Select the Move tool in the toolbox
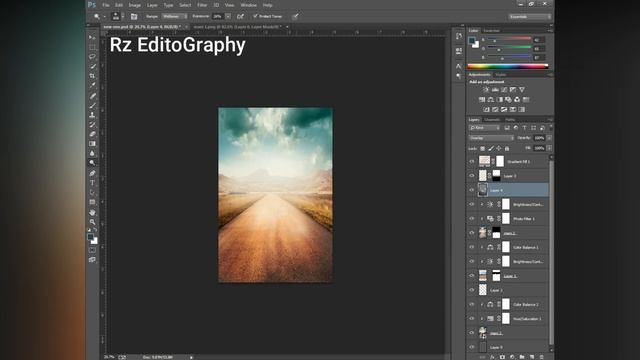 tap(92, 38)
